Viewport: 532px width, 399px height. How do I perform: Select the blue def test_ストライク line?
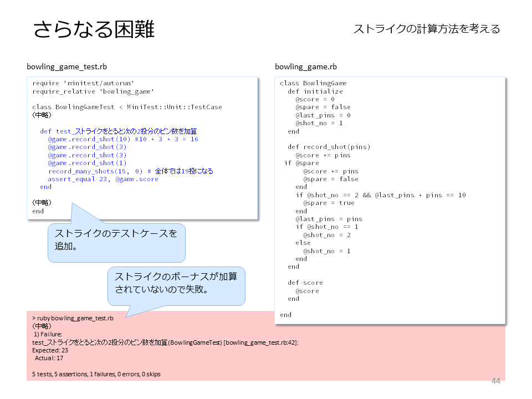119,131
